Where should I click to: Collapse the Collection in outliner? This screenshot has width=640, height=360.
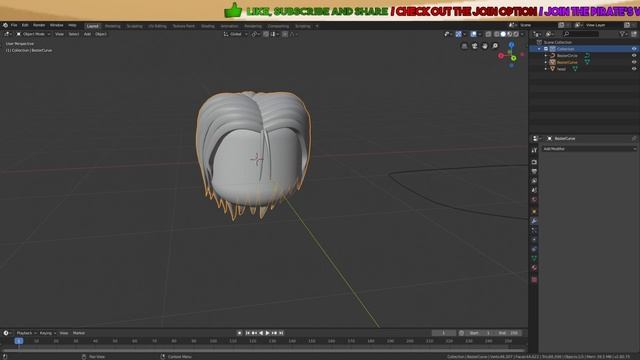(x=540, y=49)
